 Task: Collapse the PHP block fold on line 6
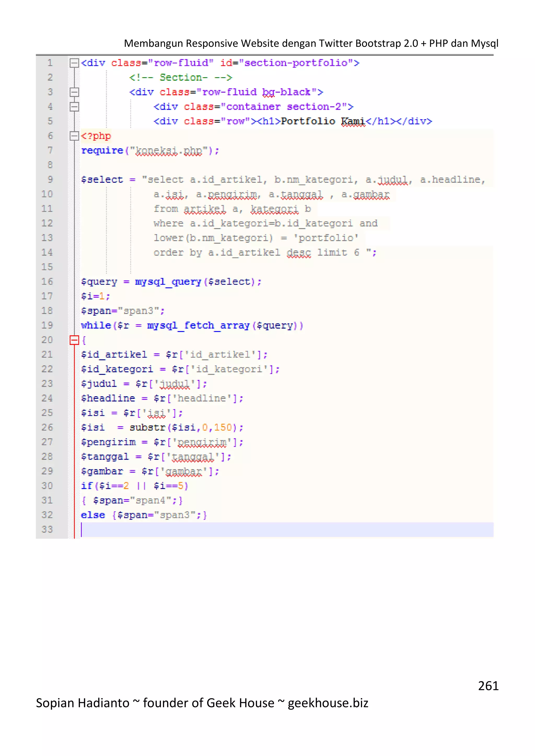74,136
